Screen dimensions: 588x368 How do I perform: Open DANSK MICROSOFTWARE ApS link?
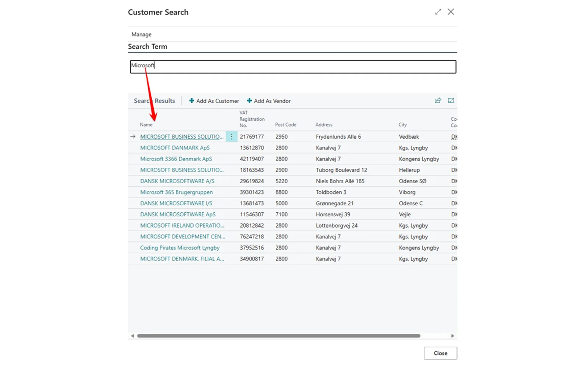pyautogui.click(x=178, y=214)
